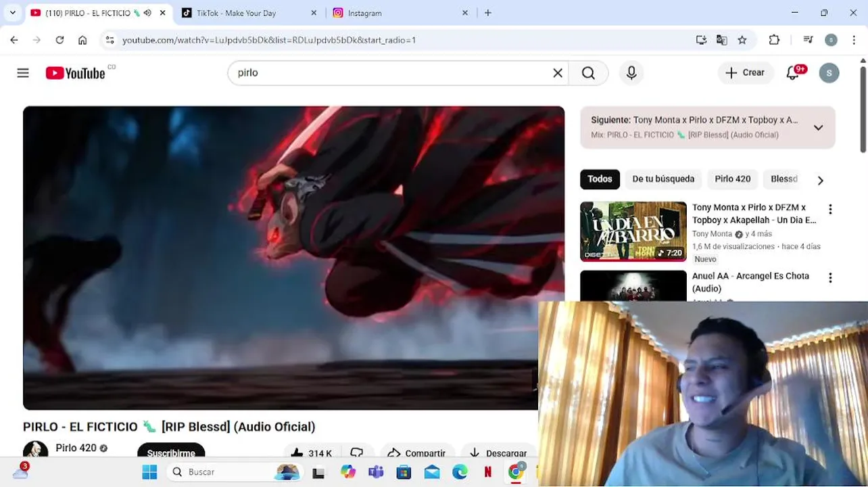Click the Descargar download button
Screen dimensions: 868x487
pyautogui.click(x=498, y=452)
